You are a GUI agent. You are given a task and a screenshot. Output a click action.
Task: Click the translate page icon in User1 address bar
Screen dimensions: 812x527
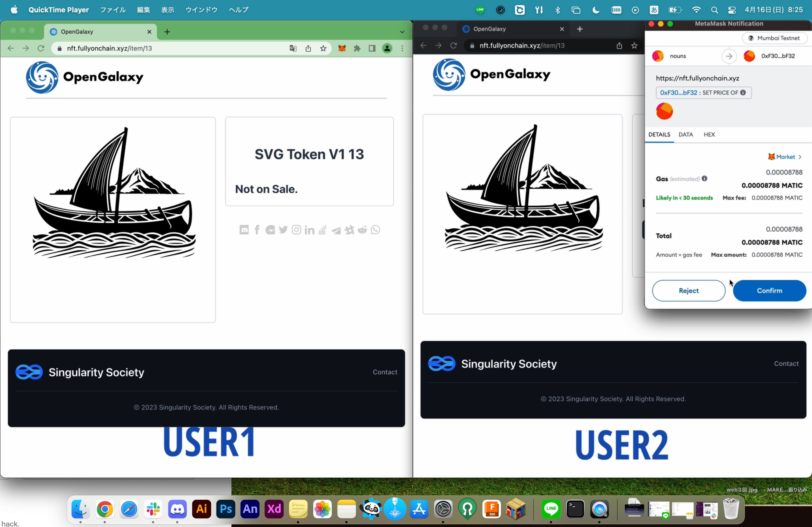(x=293, y=48)
